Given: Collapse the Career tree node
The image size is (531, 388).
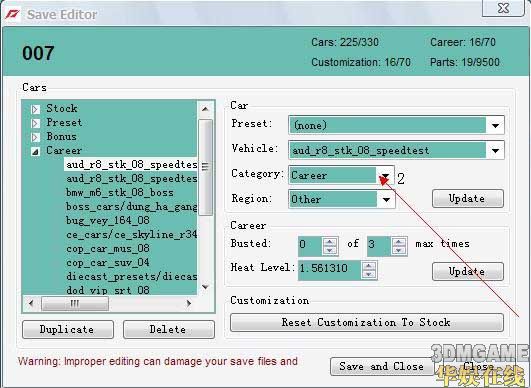Looking at the screenshot, I should tap(35, 151).
